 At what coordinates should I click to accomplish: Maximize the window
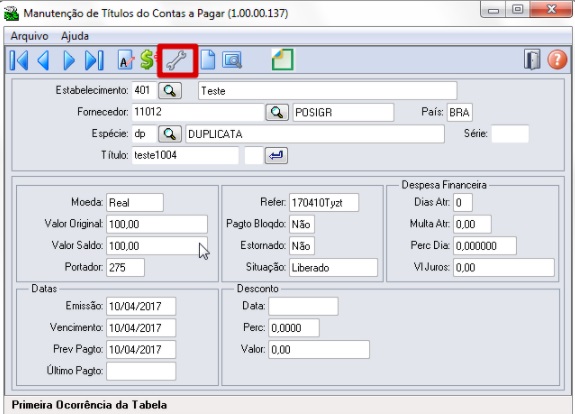click(x=517, y=9)
